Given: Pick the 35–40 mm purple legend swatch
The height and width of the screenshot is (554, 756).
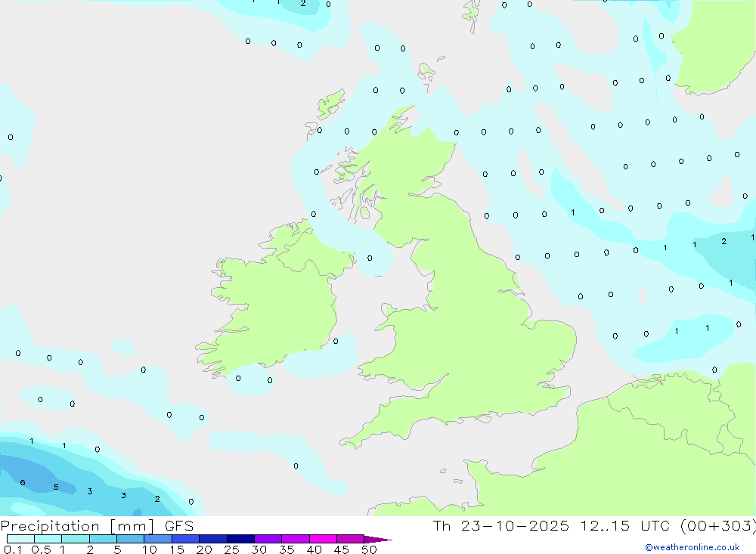Looking at the screenshot, I should point(295,539).
